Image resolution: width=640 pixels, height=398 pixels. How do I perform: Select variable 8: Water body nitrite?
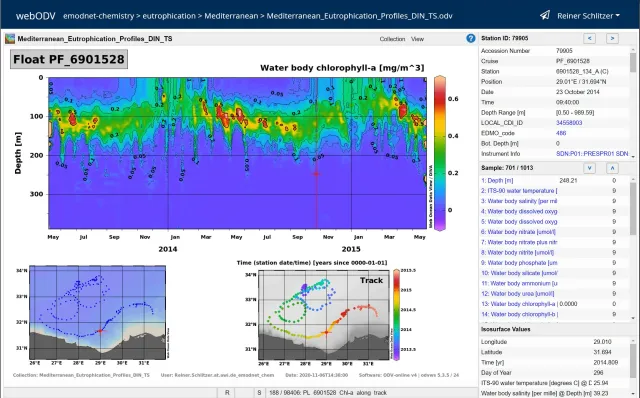click(517, 253)
